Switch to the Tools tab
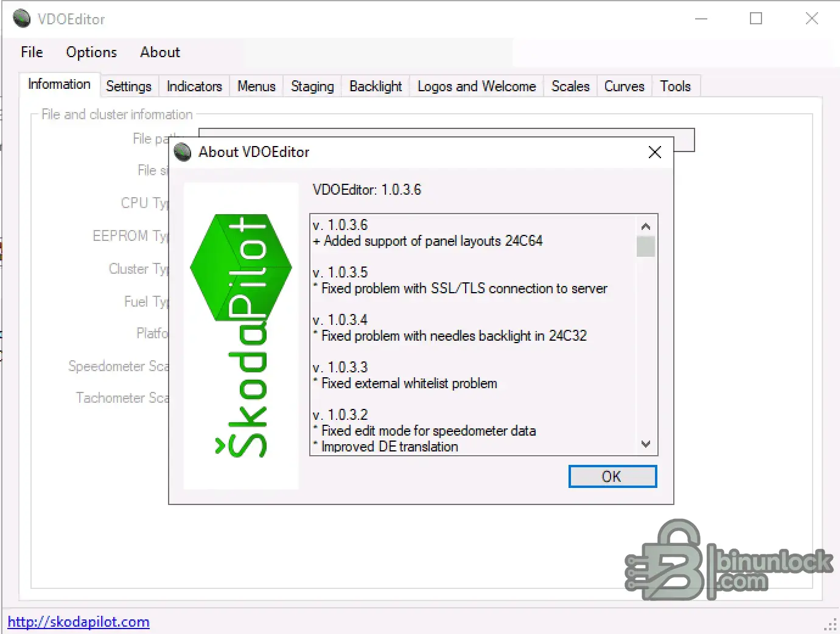This screenshot has height=634, width=840. point(675,86)
